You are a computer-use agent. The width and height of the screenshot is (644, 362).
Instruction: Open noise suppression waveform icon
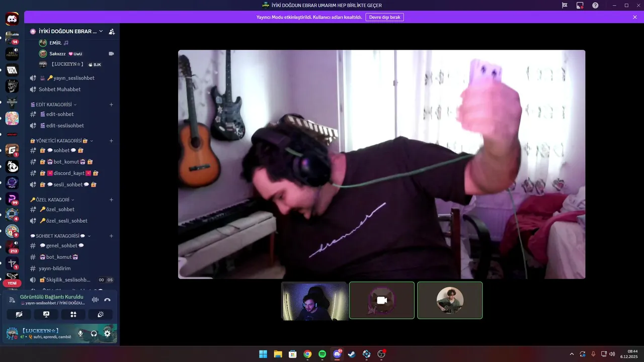[95, 300]
